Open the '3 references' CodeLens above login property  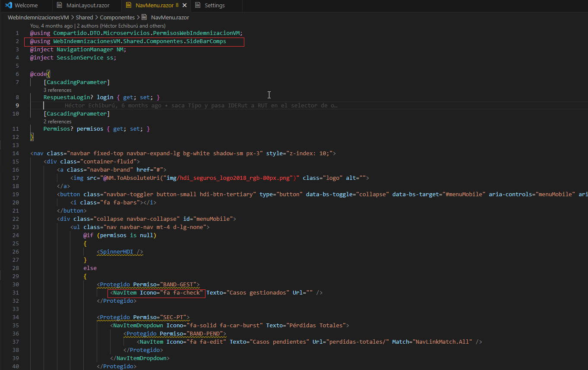[x=57, y=90]
